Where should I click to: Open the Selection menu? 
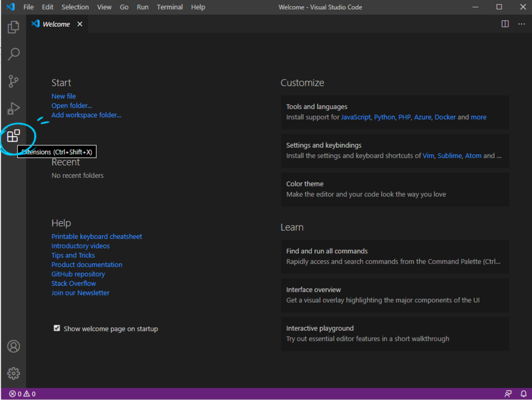click(75, 7)
